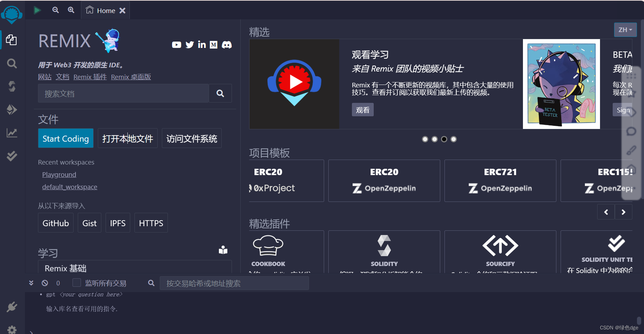This screenshot has width=644, height=334.
Task: Click the search documentation magnifier button
Action: 220,93
